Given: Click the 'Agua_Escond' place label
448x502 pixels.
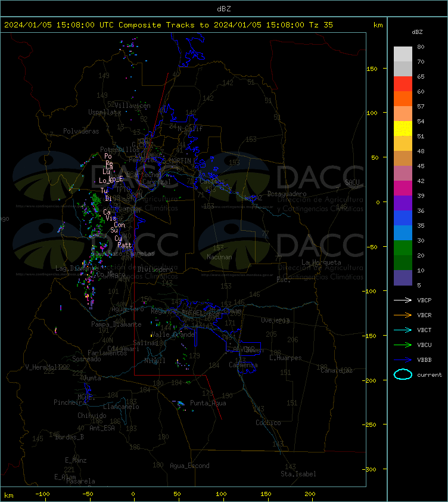Looking at the screenshot, I should coord(190,466).
